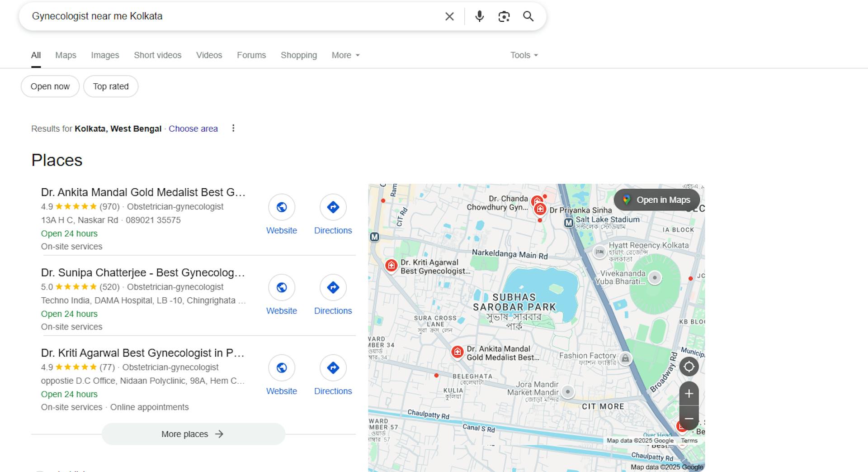Toggle the Top rated filter chip

111,86
